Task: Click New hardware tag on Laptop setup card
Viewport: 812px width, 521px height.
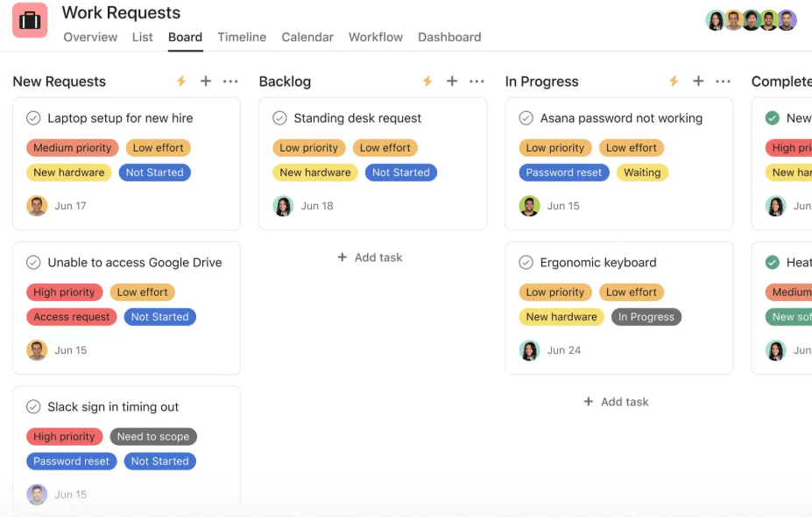Action: [x=69, y=172]
